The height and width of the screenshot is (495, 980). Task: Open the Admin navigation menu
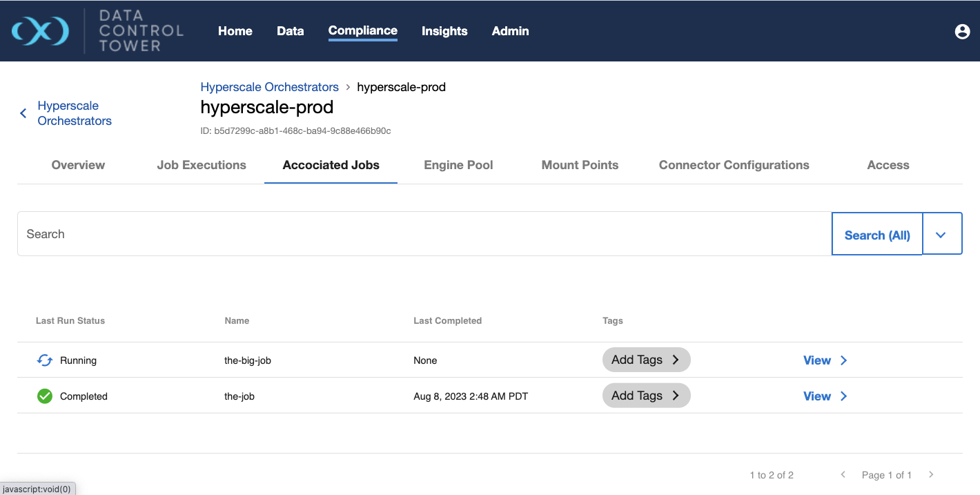click(510, 31)
